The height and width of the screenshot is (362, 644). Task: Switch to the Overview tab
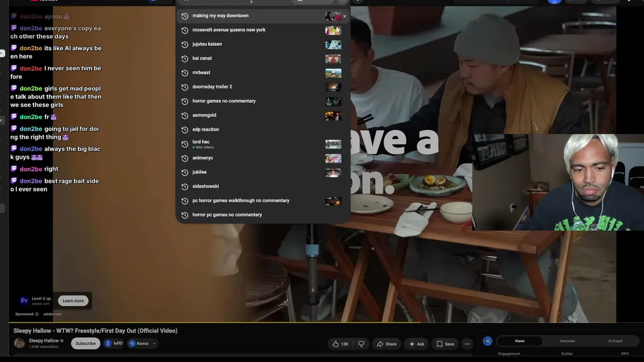tap(568, 341)
